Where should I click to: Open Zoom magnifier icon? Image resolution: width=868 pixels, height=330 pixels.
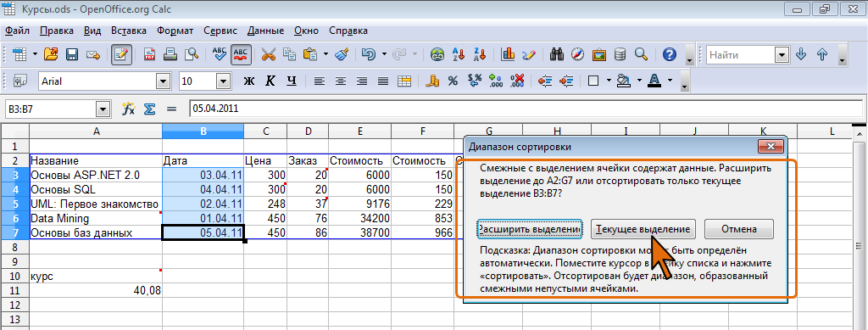pyautogui.click(x=641, y=54)
